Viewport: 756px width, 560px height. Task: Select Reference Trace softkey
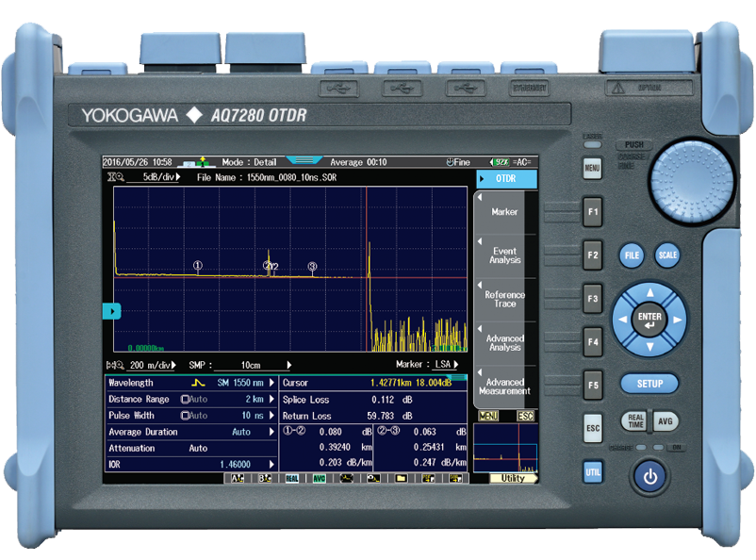(x=505, y=298)
